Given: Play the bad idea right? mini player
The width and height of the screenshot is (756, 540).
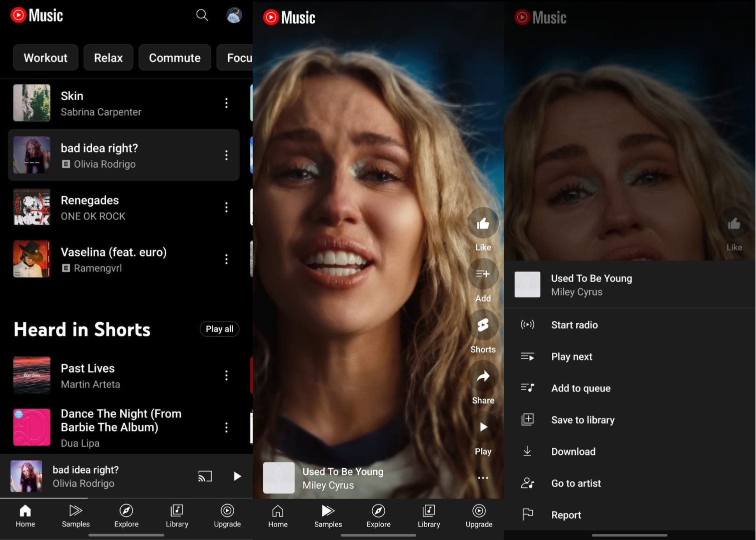Looking at the screenshot, I should (x=237, y=476).
